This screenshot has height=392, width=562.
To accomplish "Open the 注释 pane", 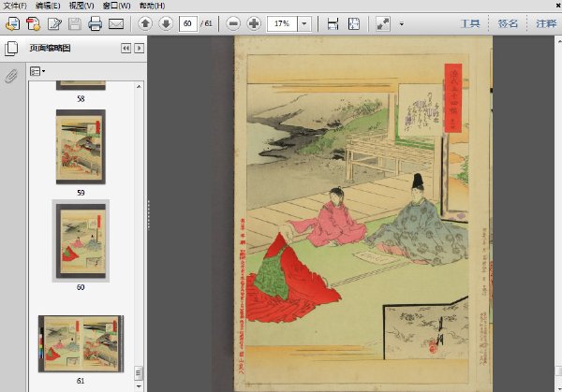I will pyautogui.click(x=546, y=23).
